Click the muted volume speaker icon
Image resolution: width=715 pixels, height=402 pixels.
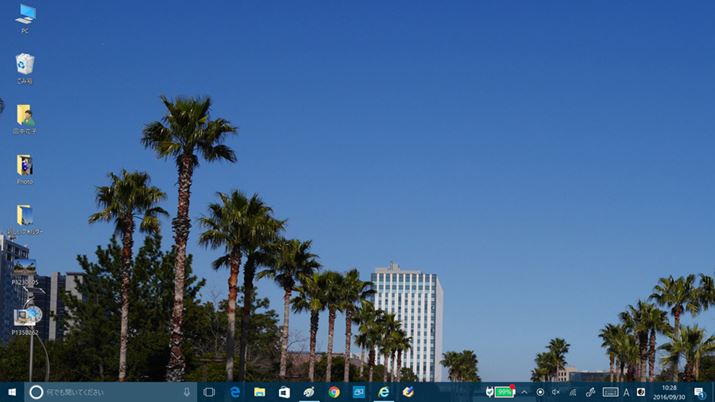556,392
